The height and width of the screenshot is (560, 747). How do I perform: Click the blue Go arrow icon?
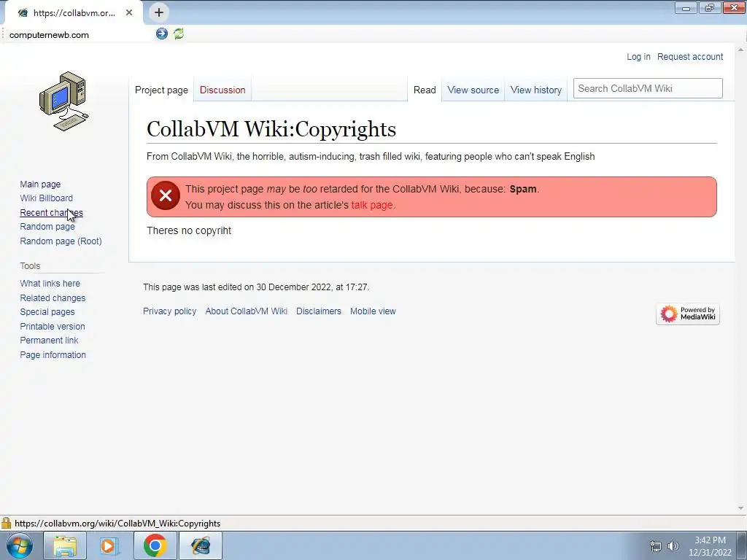[x=161, y=34]
